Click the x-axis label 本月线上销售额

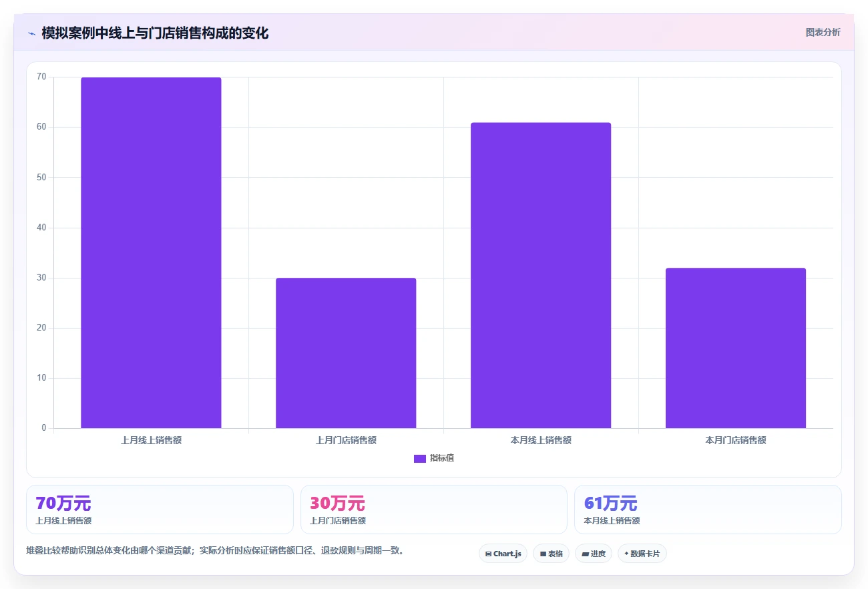[541, 441]
